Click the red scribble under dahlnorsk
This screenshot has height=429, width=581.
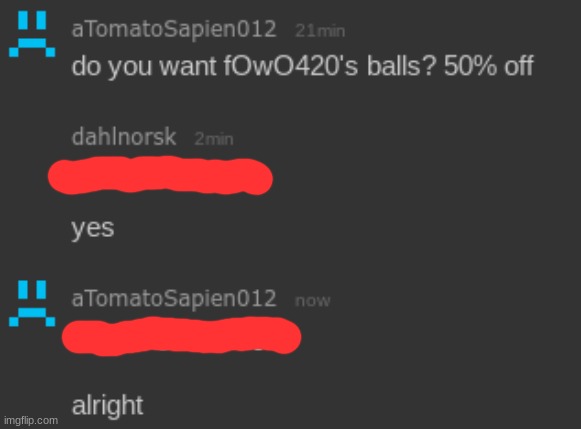(160, 175)
